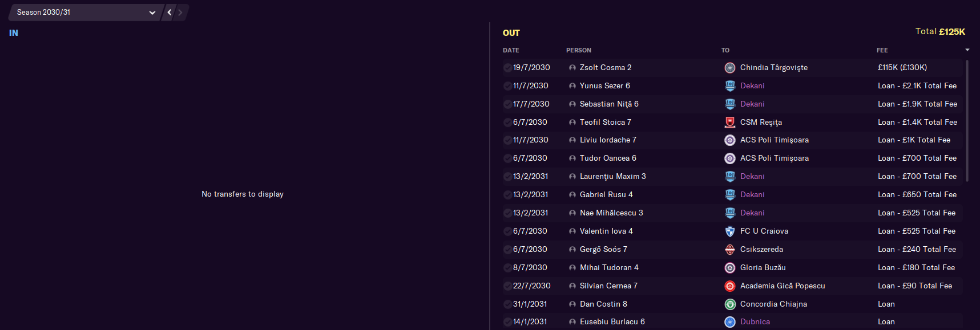
Task: Open the Season 2030/31 dropdown
Action: pyautogui.click(x=86, y=12)
